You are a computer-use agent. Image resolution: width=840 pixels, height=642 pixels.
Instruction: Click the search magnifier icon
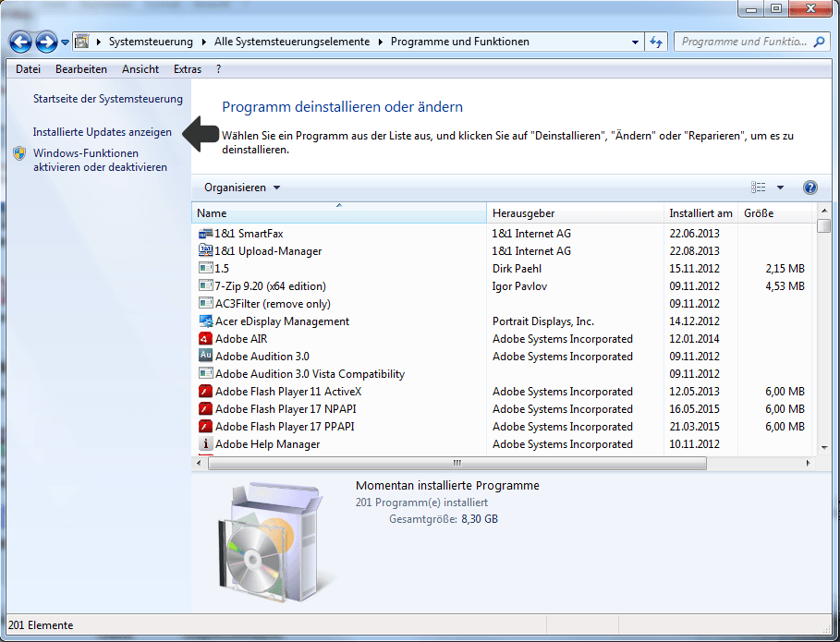tap(819, 42)
